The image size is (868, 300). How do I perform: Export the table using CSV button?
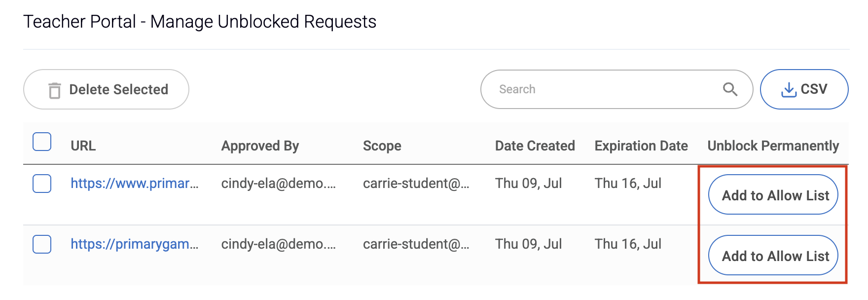[x=804, y=89]
